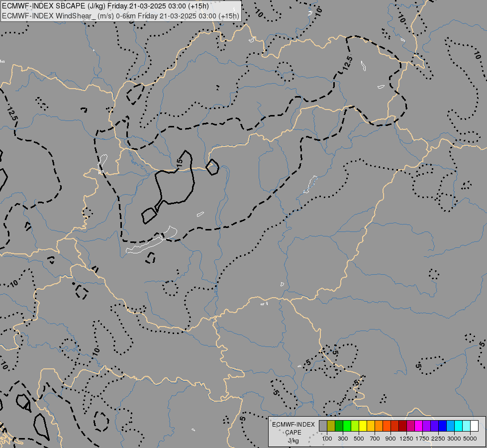This screenshot has height=448, width=487.
Task: Pick the indigo violet legend swatch
Action: [434, 426]
